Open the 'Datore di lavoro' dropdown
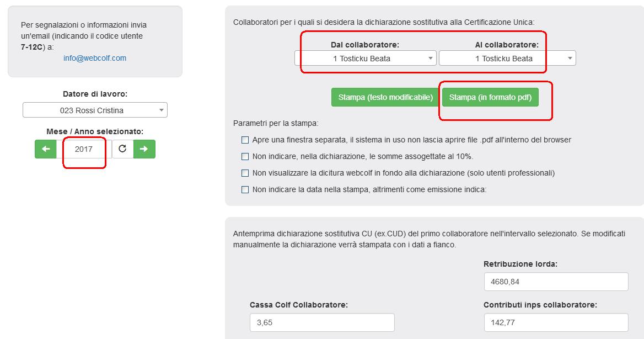This screenshot has height=339, width=644. (95, 110)
